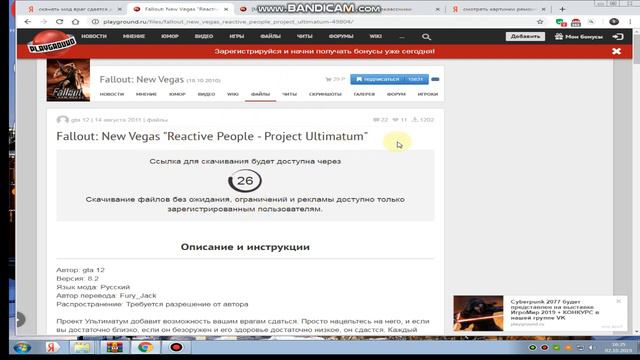
Task: Open the browser home page icon
Action: [x=76, y=22]
